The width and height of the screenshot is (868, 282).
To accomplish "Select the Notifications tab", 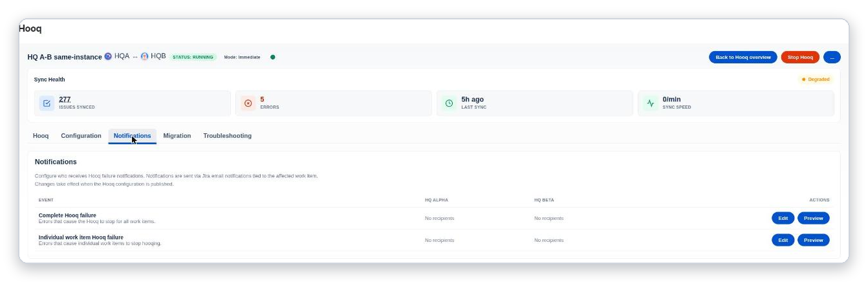I will [132, 136].
